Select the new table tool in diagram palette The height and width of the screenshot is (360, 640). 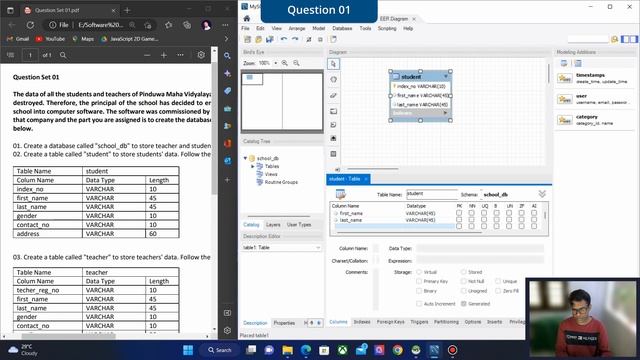click(x=333, y=154)
